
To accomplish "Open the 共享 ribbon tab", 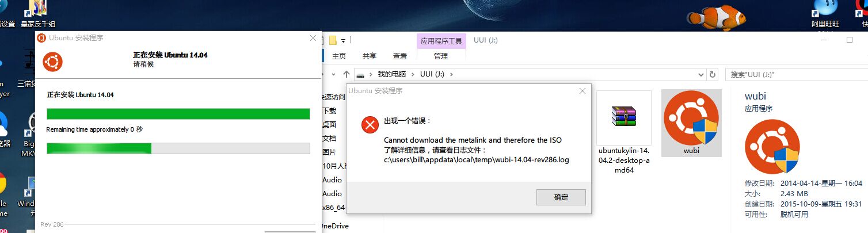I will coord(370,56).
